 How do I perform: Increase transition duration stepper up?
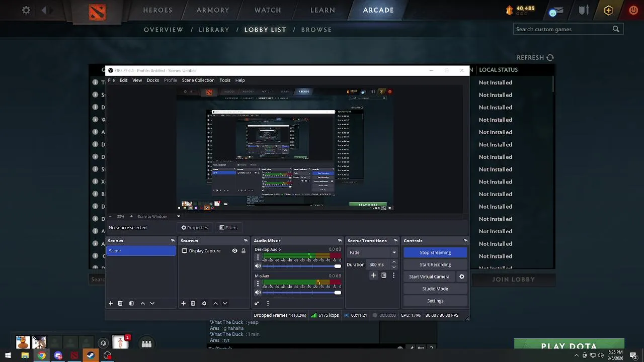pos(394,262)
